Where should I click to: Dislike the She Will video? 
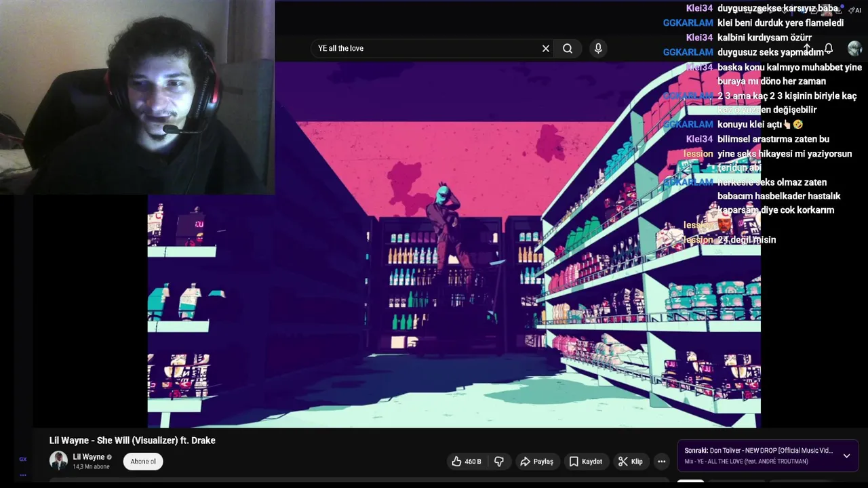[499, 462]
